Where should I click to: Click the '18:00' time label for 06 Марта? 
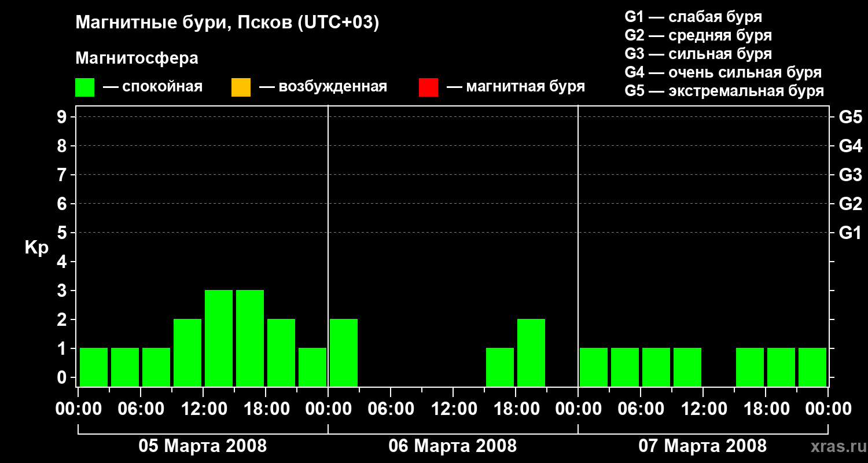(x=516, y=409)
